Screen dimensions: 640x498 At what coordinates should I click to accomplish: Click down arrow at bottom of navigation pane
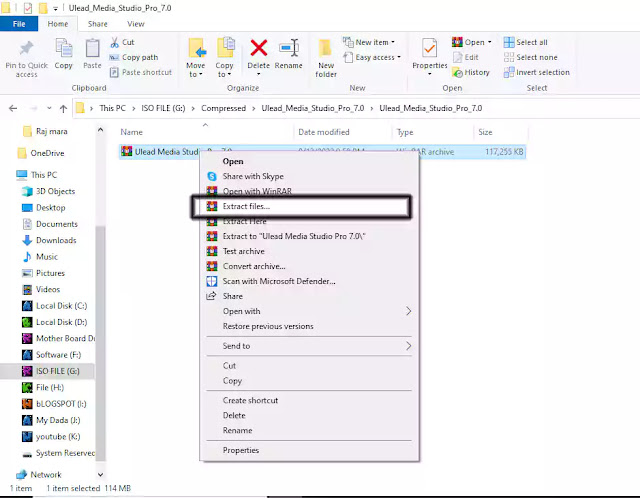click(100, 474)
